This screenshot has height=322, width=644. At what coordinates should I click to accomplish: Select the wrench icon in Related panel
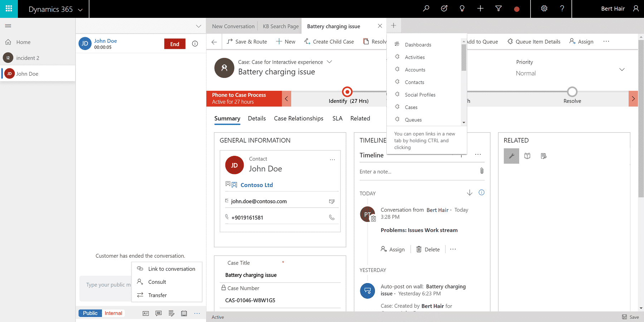click(x=511, y=156)
